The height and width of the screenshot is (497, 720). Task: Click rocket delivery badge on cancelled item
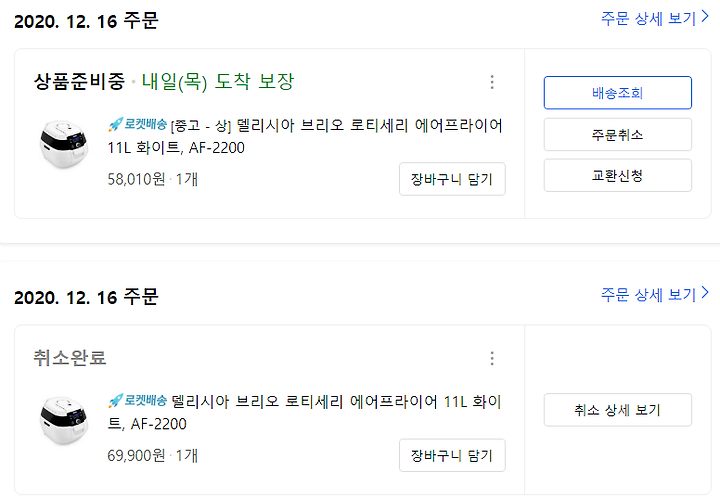coord(137,401)
